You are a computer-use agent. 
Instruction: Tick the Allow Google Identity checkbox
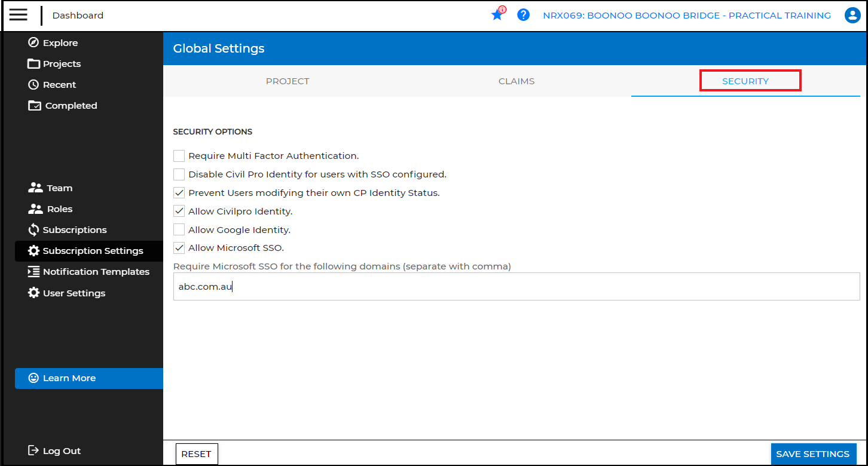point(179,229)
